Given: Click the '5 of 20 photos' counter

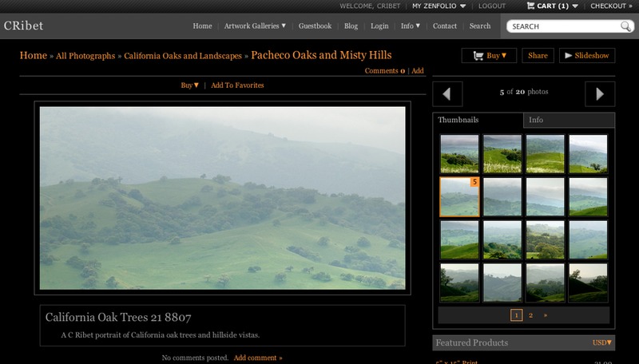Looking at the screenshot, I should (x=524, y=92).
